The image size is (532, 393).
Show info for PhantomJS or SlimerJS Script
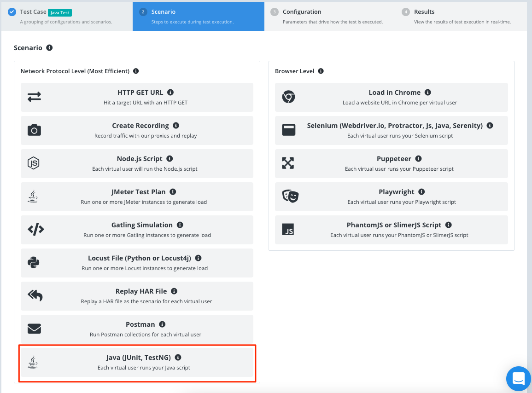pos(449,225)
